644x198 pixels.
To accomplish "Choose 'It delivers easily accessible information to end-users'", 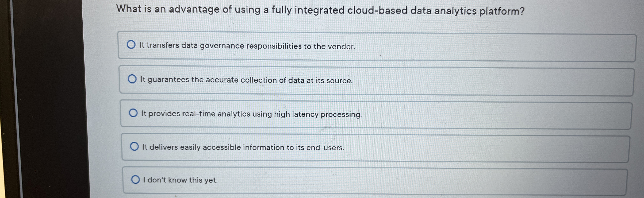I will point(243,147).
